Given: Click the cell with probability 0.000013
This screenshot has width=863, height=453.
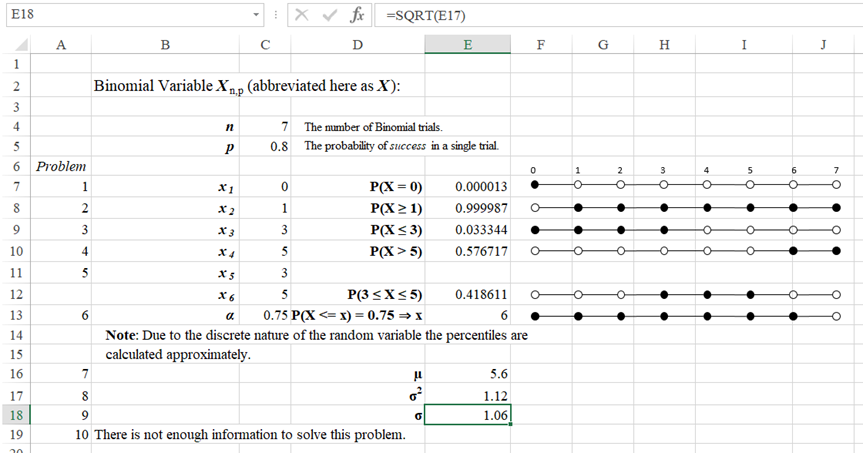Looking at the screenshot, I should click(466, 187).
